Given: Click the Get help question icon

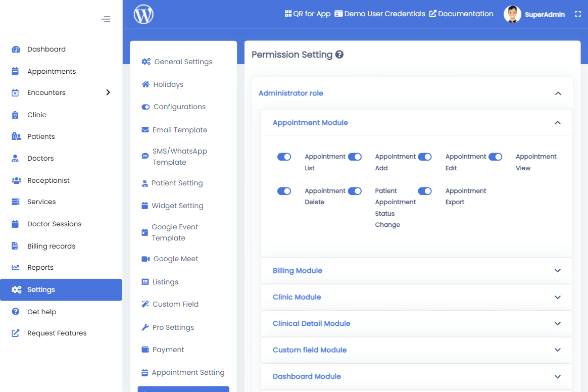Looking at the screenshot, I should [x=15, y=311].
